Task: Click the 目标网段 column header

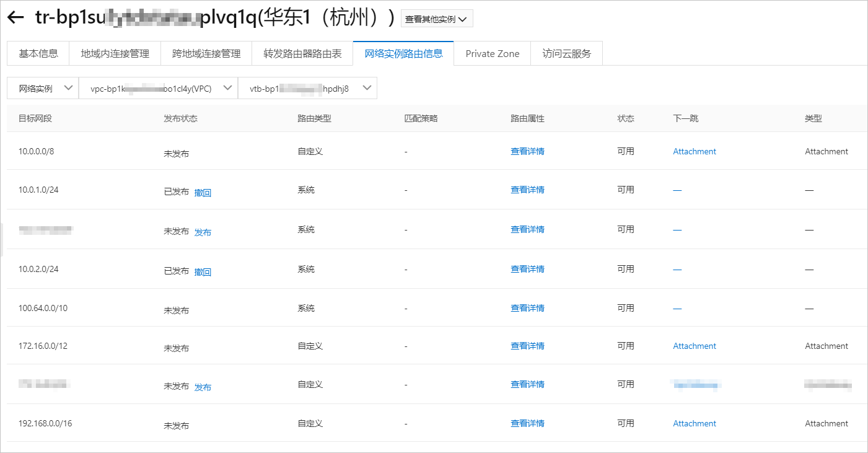Action: 35,118
